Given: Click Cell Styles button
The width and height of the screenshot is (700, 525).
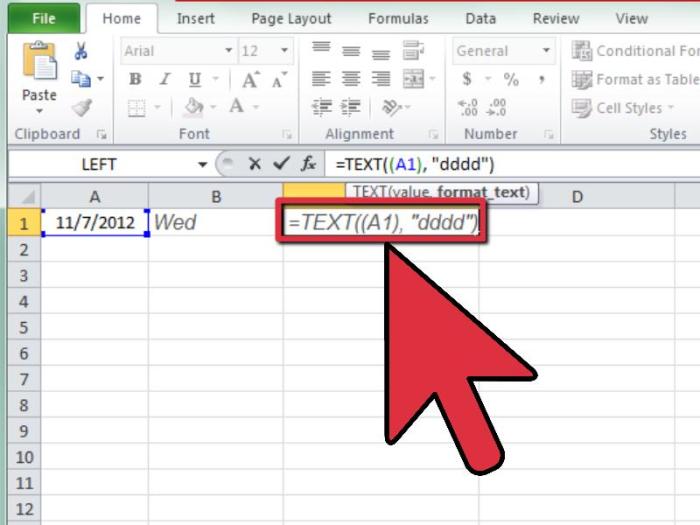Looking at the screenshot, I should click(x=623, y=108).
